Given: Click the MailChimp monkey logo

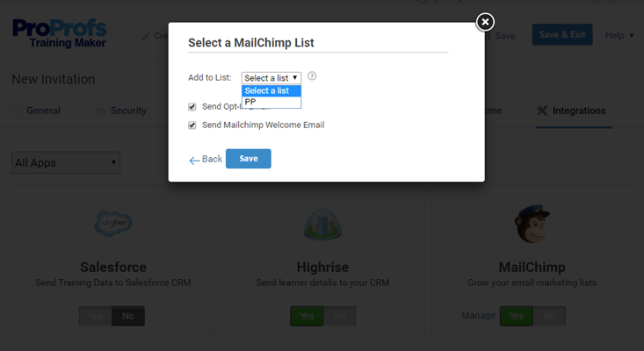Looking at the screenshot, I should point(531,226).
